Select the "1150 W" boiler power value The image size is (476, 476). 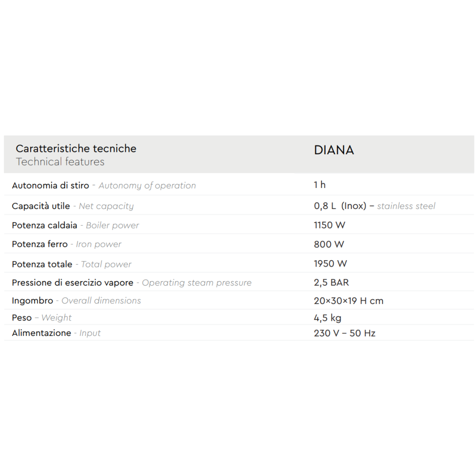tap(329, 225)
